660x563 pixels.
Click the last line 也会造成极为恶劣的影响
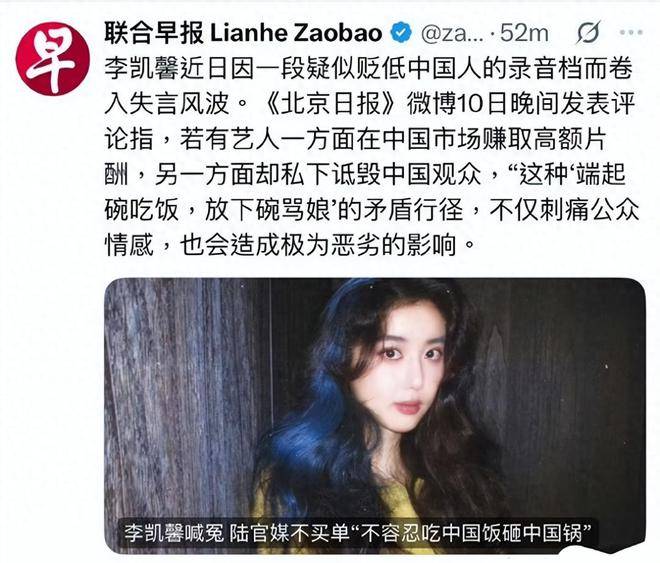point(318,245)
